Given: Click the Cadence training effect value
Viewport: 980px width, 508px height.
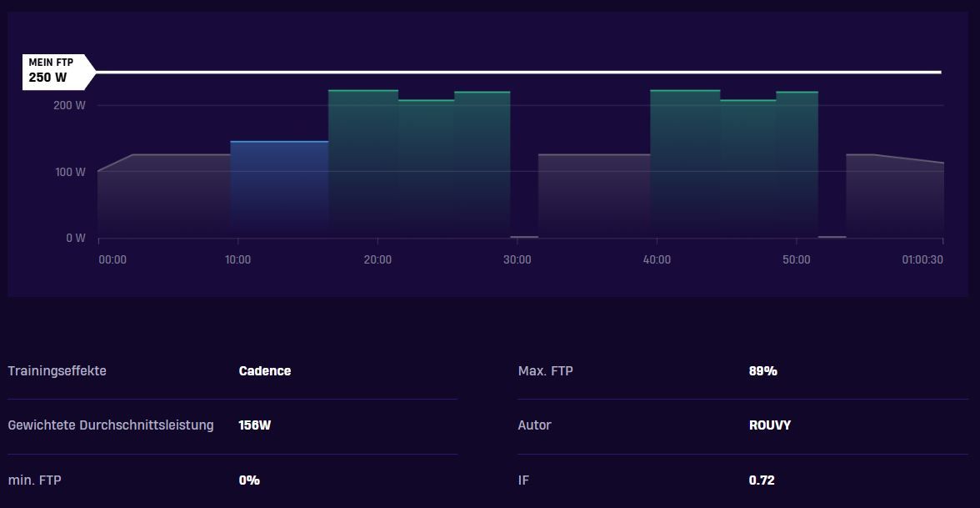Looking at the screenshot, I should click(x=265, y=371).
